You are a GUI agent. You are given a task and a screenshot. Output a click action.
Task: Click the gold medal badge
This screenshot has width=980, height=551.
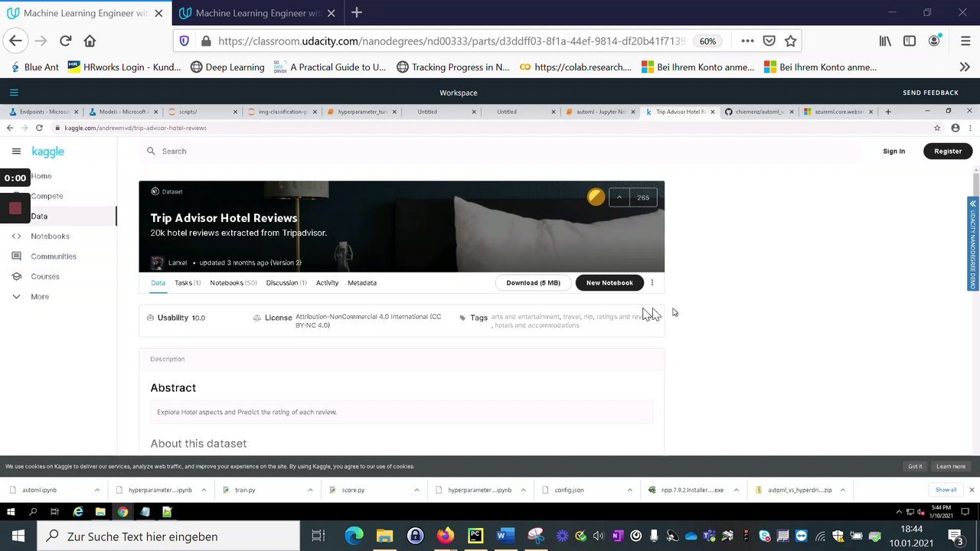coord(596,197)
